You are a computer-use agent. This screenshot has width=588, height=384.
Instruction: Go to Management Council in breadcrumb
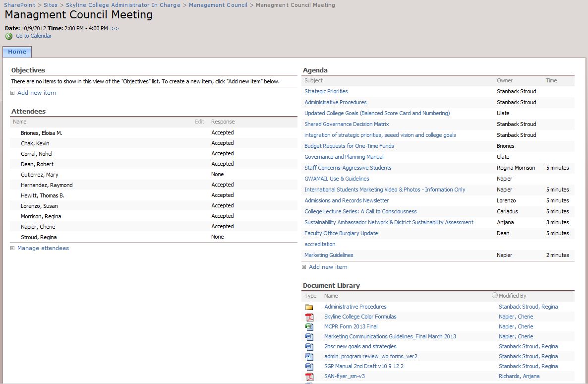[218, 5]
